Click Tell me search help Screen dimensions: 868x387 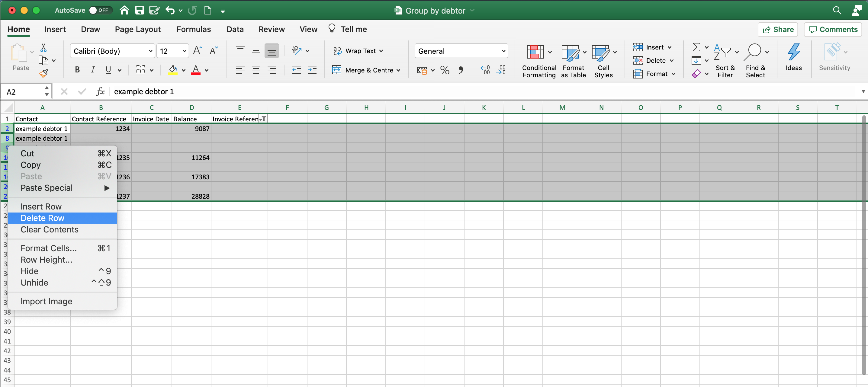click(347, 29)
